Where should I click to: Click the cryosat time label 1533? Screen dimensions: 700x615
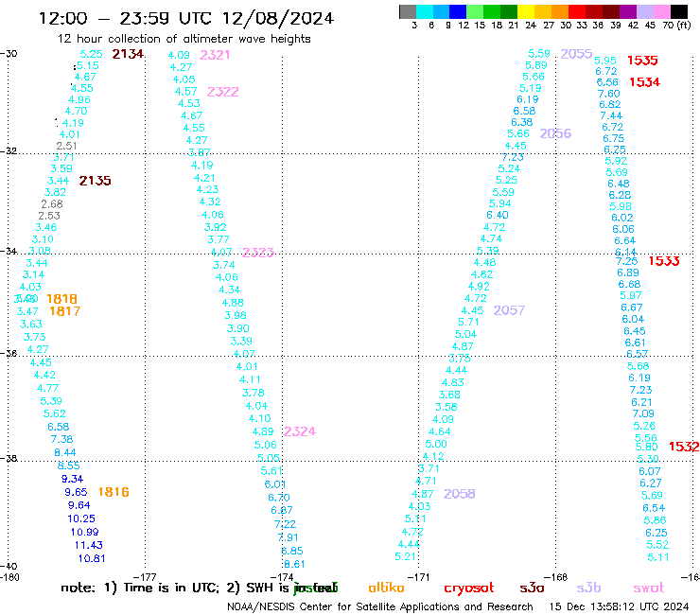click(664, 261)
